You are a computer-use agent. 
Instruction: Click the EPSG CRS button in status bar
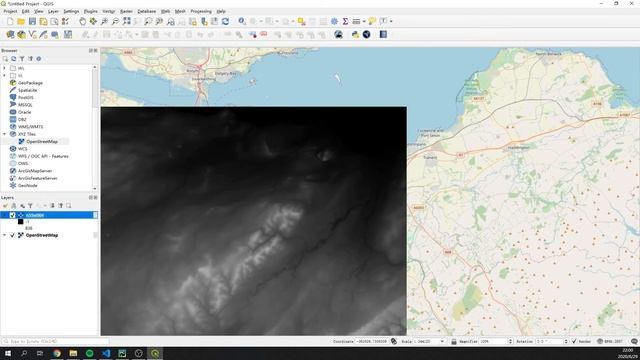coord(610,341)
